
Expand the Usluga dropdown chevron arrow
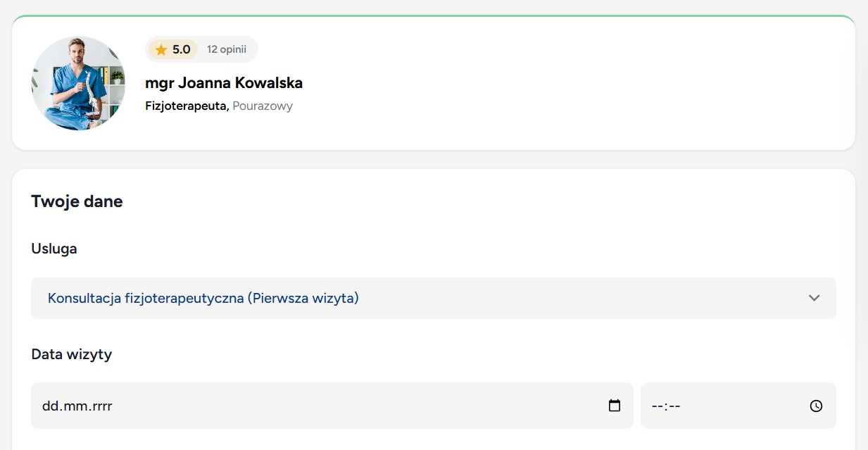[814, 298]
